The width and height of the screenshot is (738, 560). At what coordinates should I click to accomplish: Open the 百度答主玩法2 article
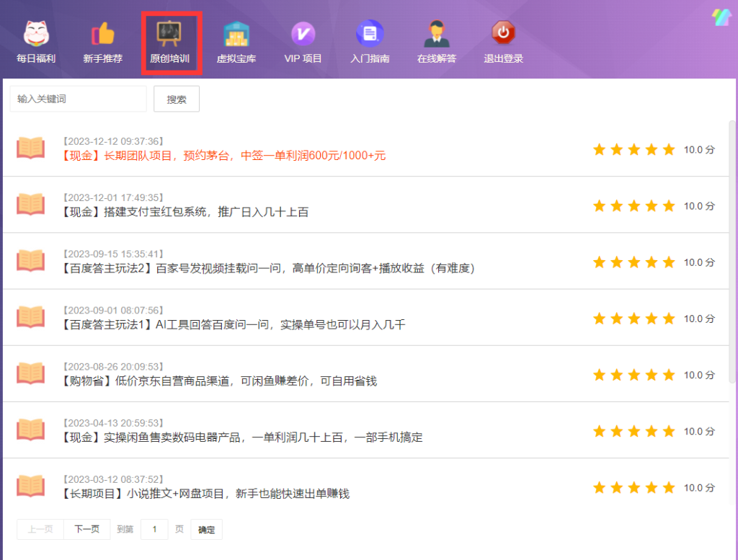coord(269,268)
